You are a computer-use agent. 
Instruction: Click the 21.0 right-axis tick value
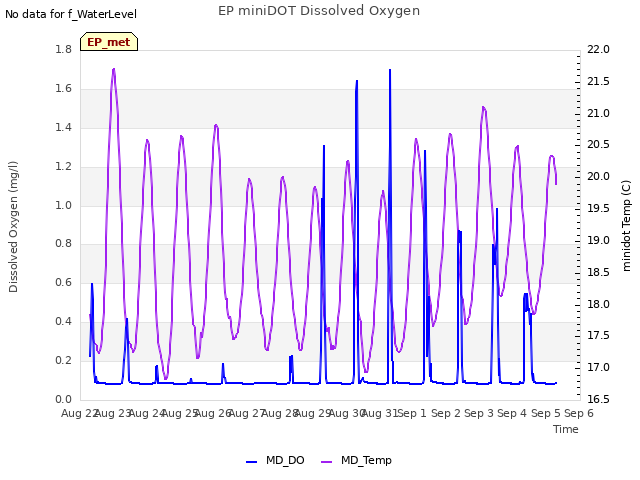[x=598, y=113]
